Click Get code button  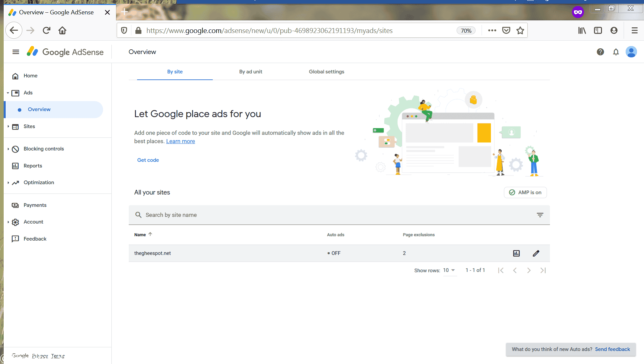click(148, 160)
